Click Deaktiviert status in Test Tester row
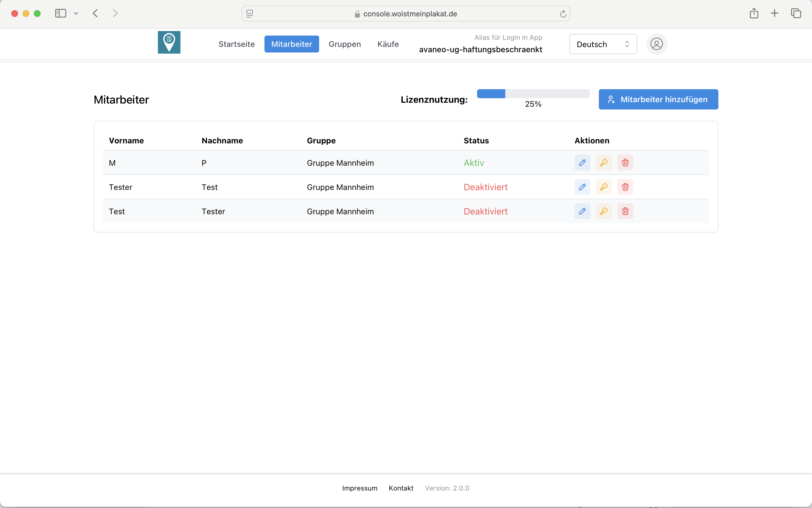Image resolution: width=812 pixels, height=508 pixels. click(x=486, y=211)
